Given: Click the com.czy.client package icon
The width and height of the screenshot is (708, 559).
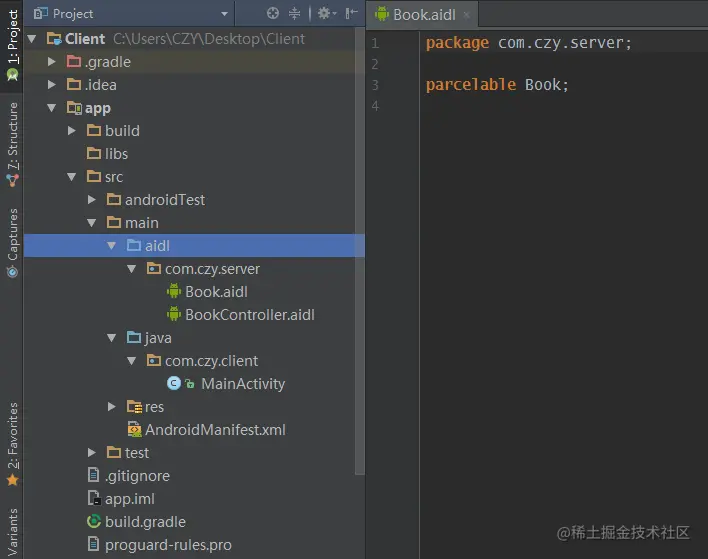Looking at the screenshot, I should coord(154,360).
